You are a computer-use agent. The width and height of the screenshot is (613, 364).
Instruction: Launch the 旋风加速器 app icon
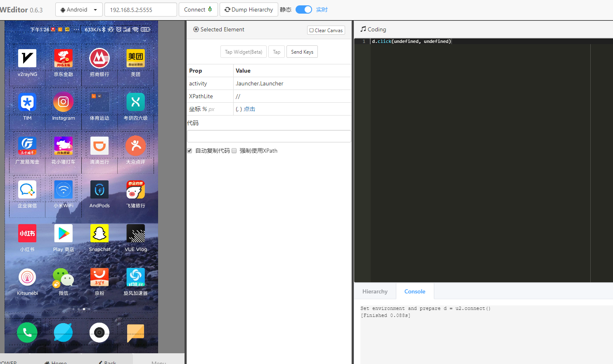pos(135,277)
